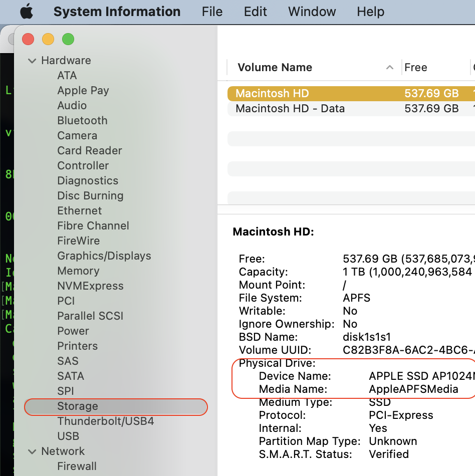Select Apple Pay in the sidebar
The image size is (475, 476).
[83, 91]
